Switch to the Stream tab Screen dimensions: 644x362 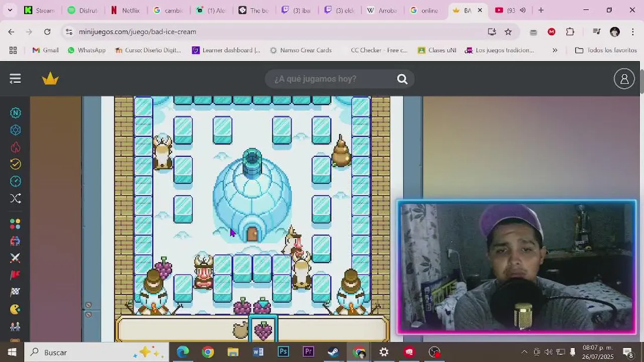(40, 10)
